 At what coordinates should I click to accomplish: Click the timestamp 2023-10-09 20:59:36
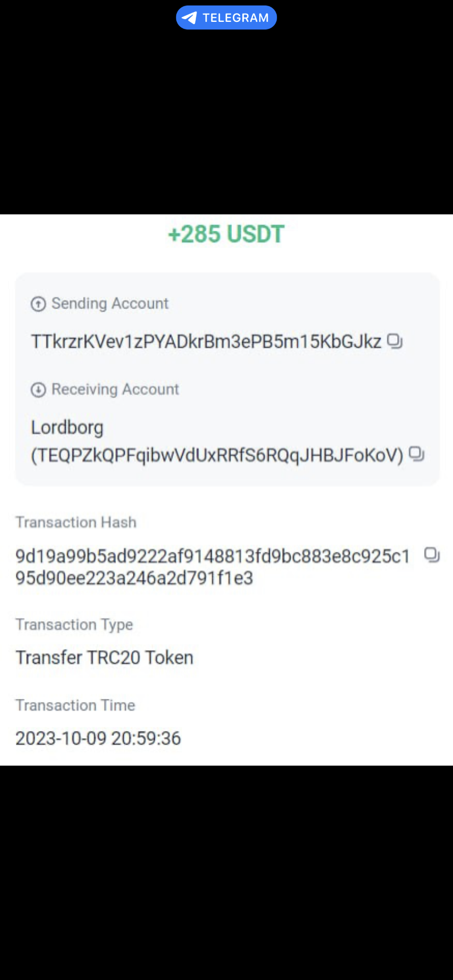click(98, 738)
